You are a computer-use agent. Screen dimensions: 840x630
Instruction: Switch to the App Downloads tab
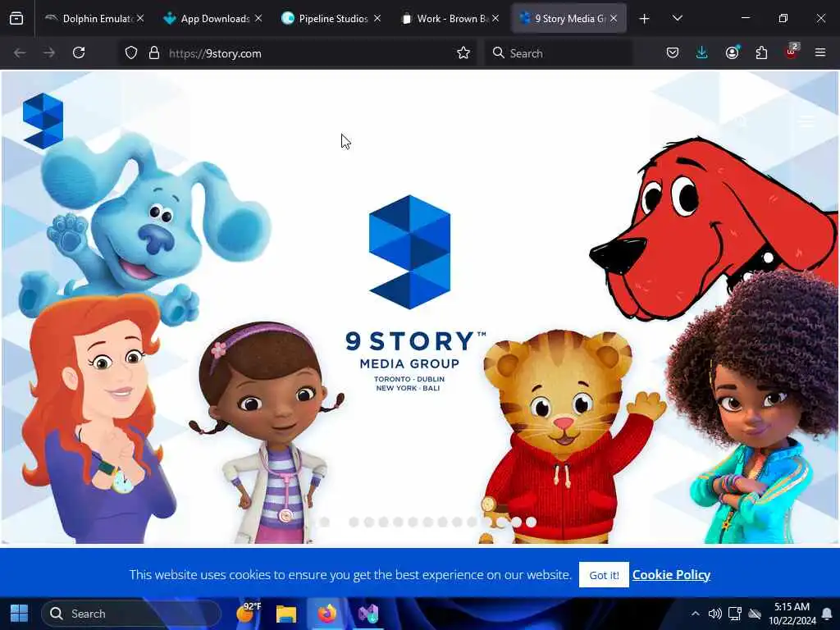212,19
